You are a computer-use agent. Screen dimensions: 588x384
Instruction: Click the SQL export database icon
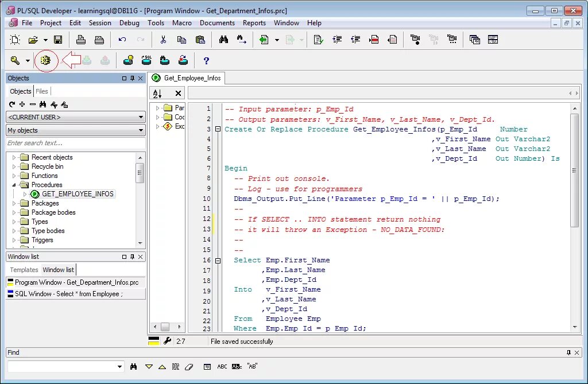[146, 60]
